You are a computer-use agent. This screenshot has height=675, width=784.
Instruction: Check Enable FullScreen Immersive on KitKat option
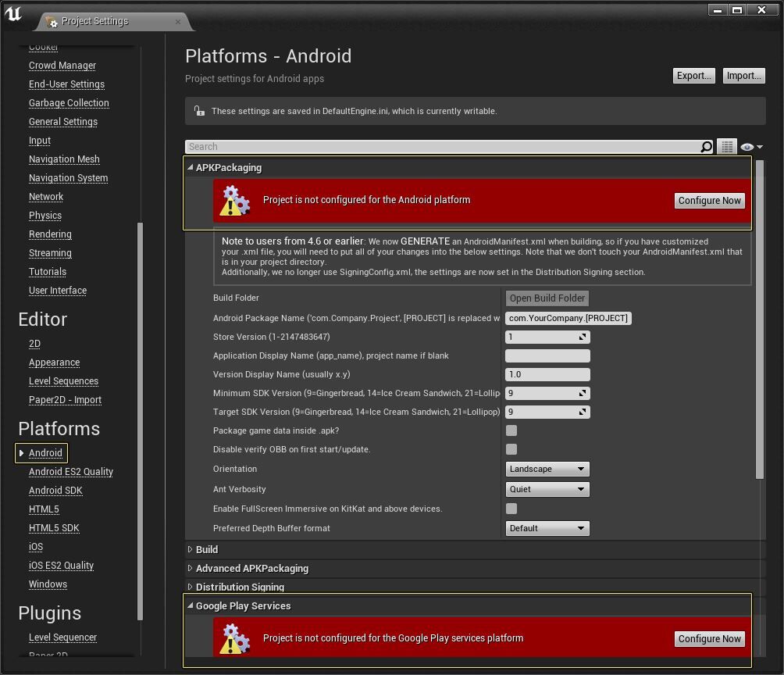click(511, 509)
